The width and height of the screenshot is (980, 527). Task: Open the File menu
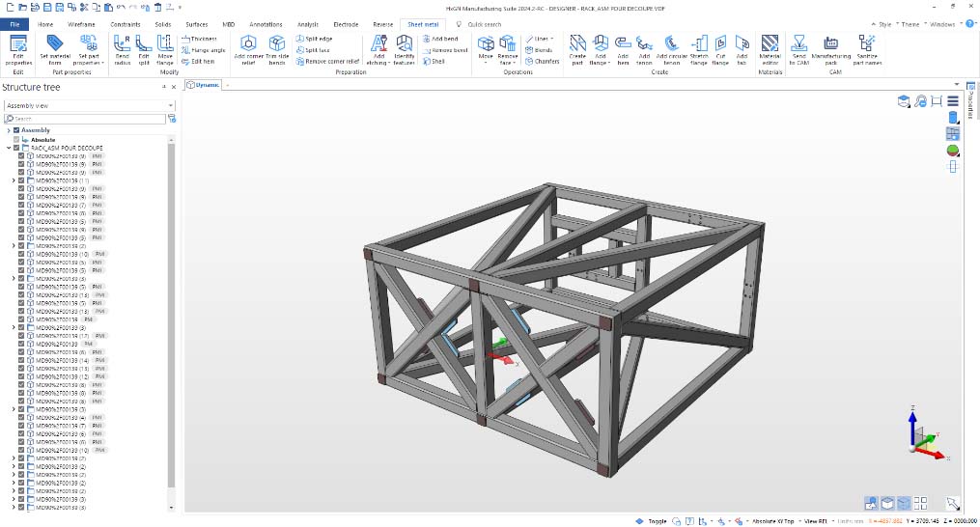pos(15,24)
